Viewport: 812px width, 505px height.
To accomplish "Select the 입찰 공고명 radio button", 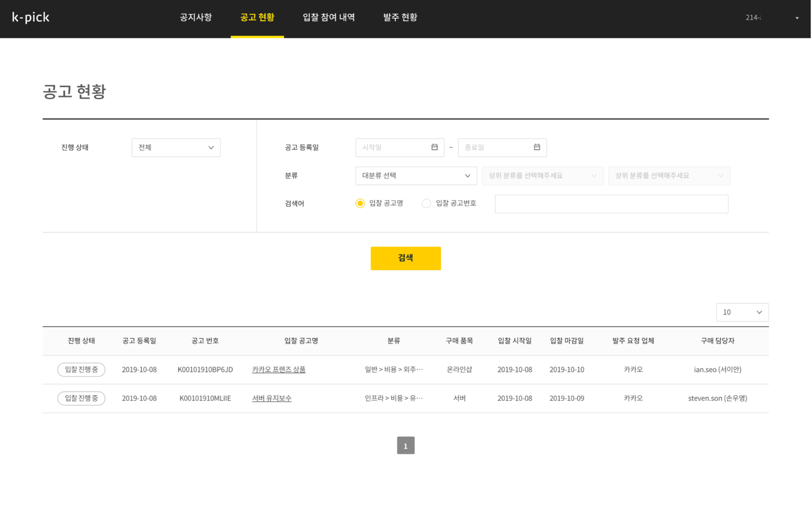I will [360, 203].
